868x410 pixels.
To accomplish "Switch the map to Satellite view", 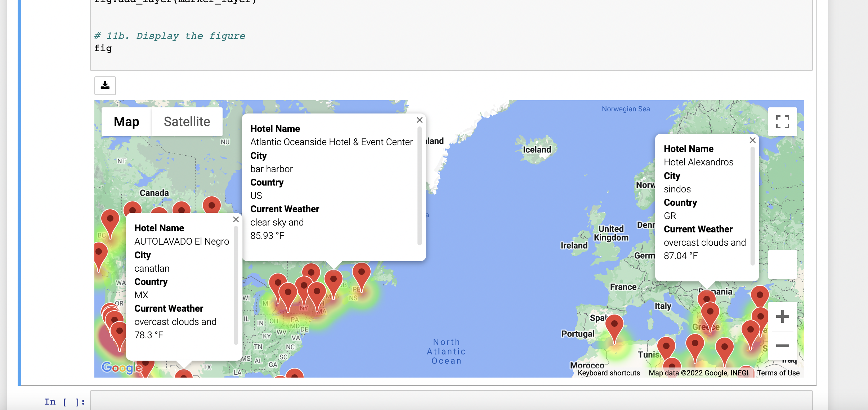I will pos(187,121).
